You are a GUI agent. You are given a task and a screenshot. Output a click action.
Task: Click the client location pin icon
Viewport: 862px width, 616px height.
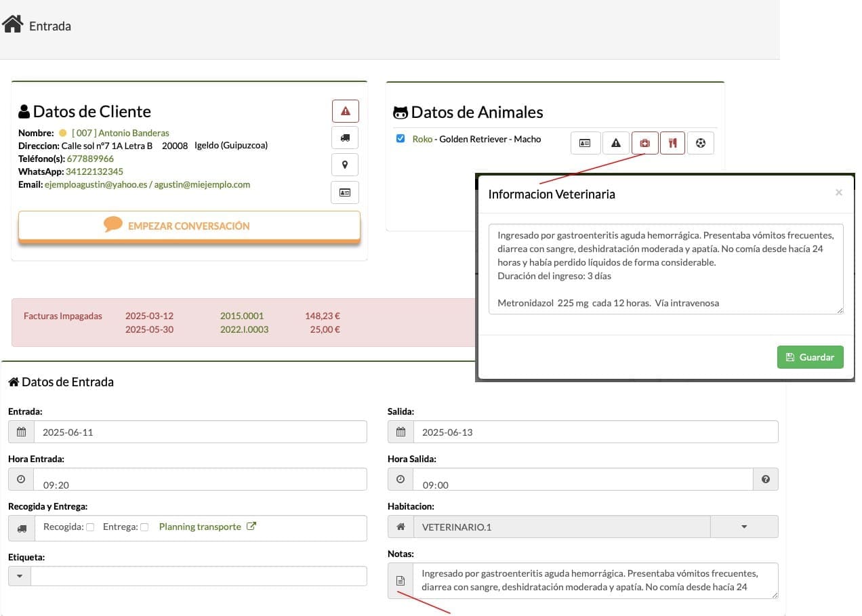345,165
